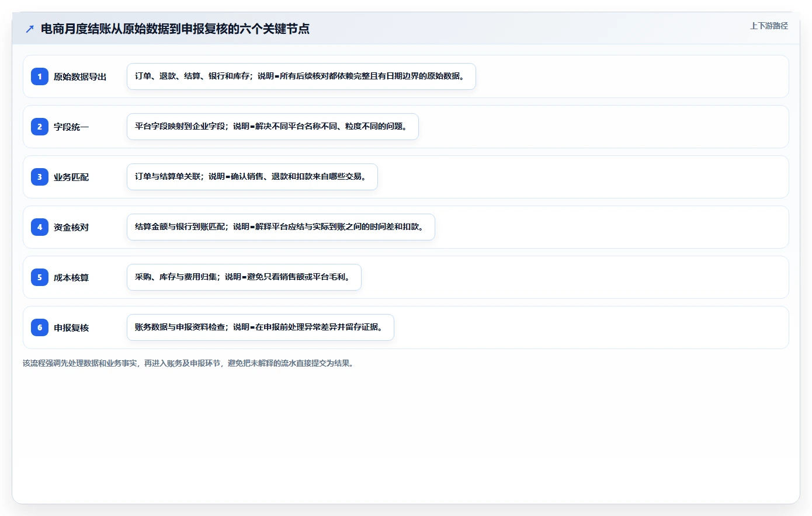The width and height of the screenshot is (812, 516).
Task: Click the 字段统一 step label
Action: 71,127
